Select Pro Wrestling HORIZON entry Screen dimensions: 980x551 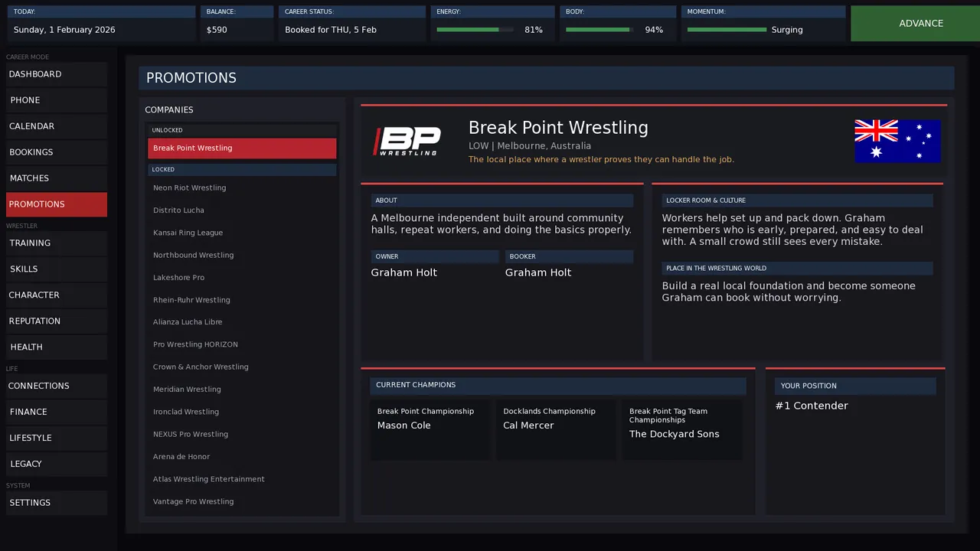coord(242,345)
